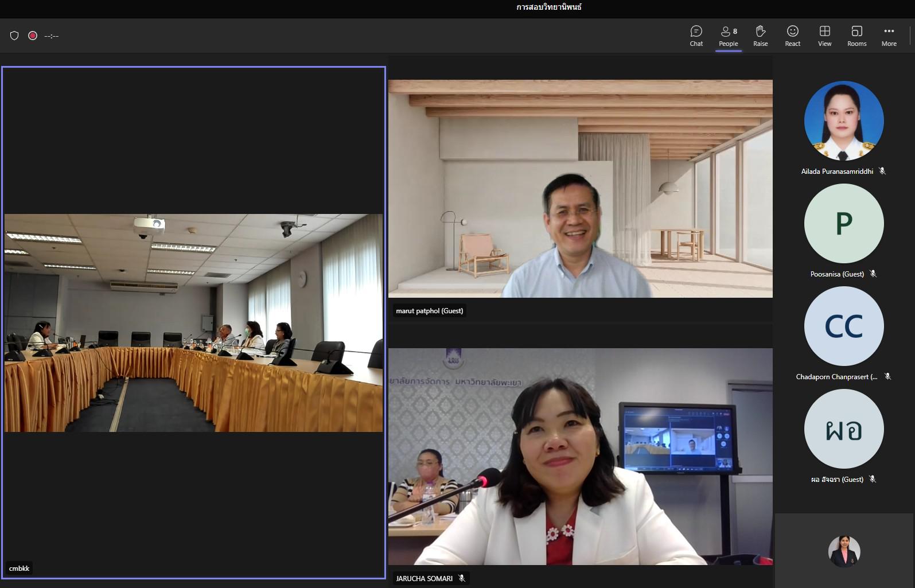Change the meeting View layout
Viewport: 915px width, 588px height.
[824, 36]
